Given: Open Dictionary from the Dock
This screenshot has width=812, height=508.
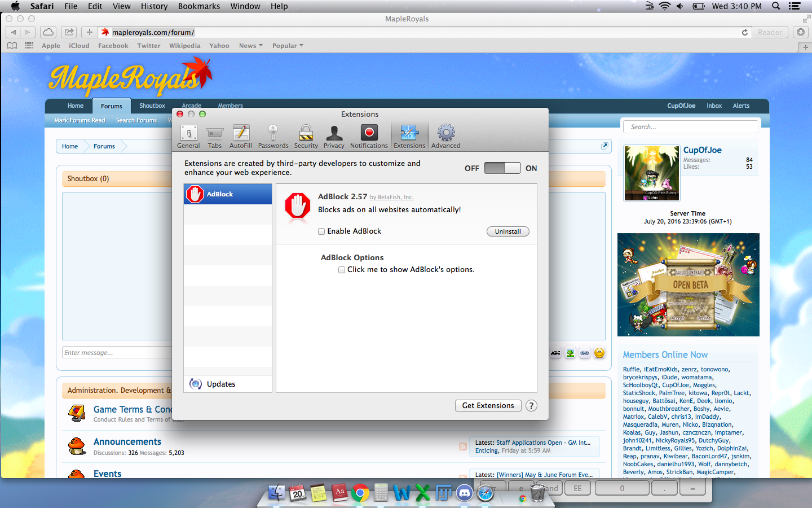Looking at the screenshot, I should pos(339,493).
